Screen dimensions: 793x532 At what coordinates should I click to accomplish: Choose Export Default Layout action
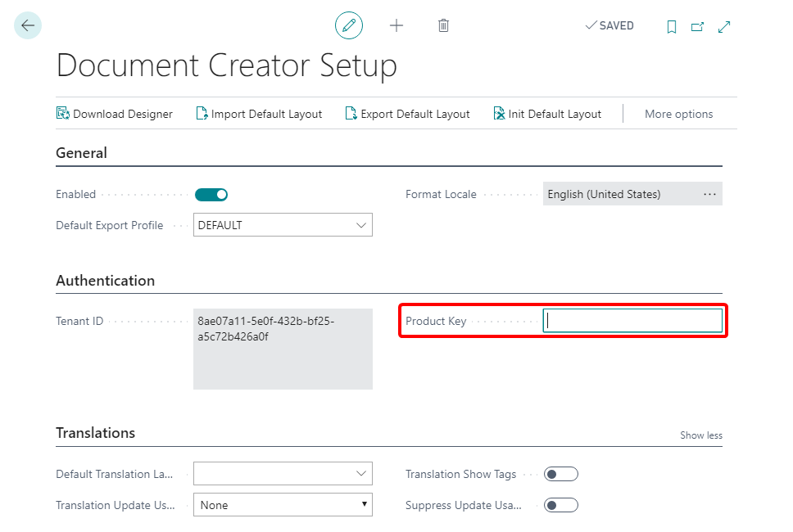coord(415,115)
